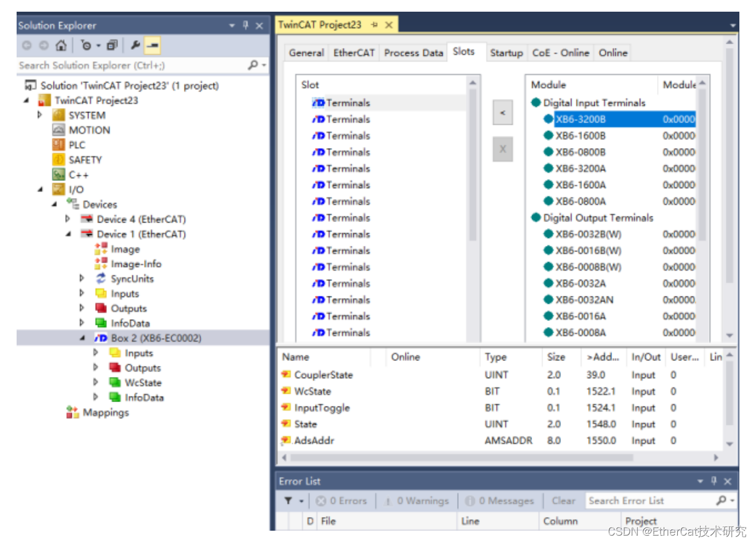Click the Slot list vertical scrollbar
The image size is (756, 543).
point(473,165)
